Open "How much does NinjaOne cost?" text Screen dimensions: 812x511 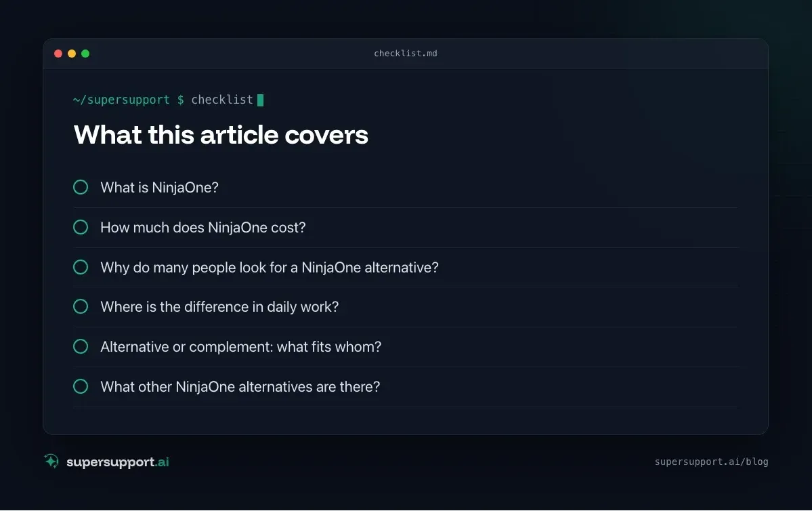tap(203, 228)
